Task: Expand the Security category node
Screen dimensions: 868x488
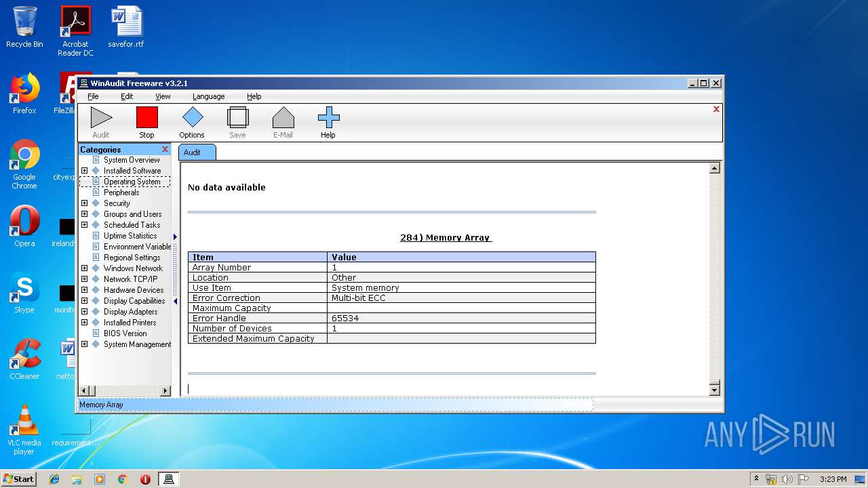Action: tap(84, 203)
